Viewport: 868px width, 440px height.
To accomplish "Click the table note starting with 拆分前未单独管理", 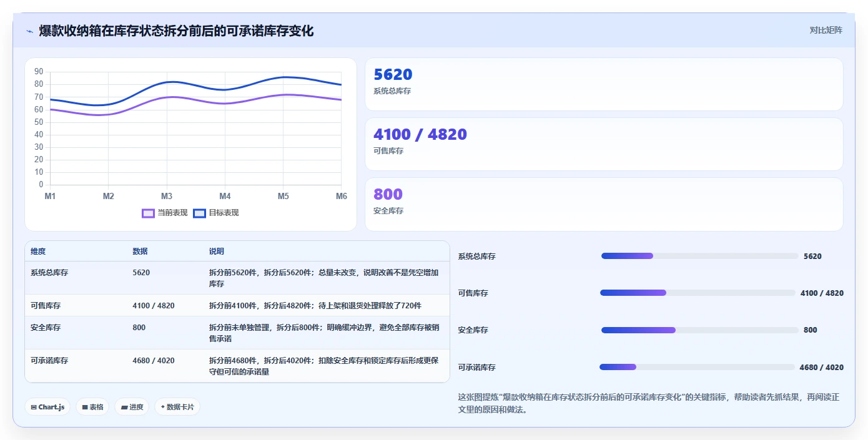I will [x=323, y=333].
